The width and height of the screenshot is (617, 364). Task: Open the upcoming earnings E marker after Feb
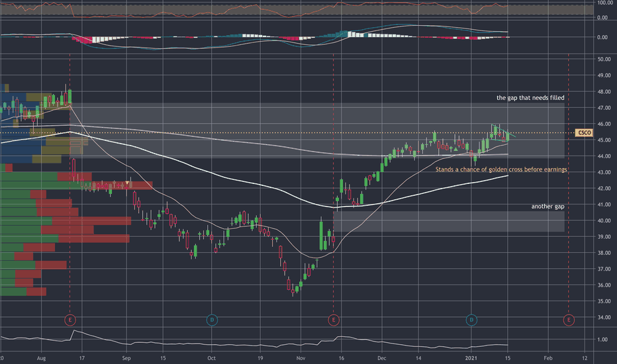(569, 320)
